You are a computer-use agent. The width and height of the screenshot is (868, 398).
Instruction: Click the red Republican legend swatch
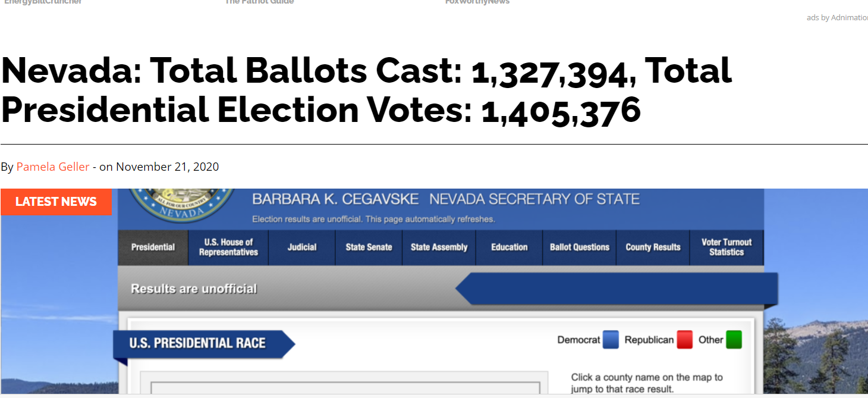coord(684,340)
